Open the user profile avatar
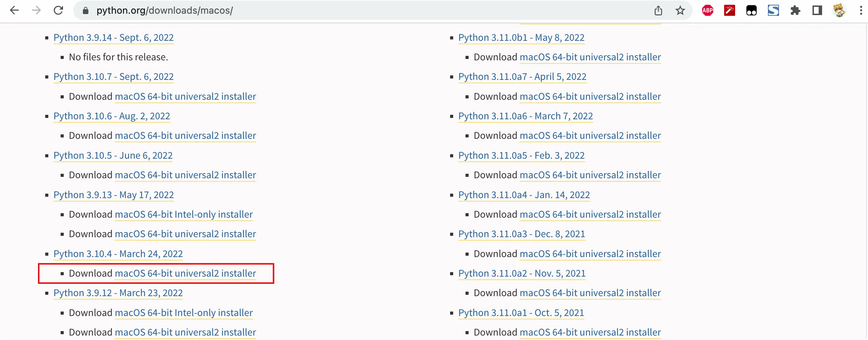The width and height of the screenshot is (868, 340). click(839, 11)
